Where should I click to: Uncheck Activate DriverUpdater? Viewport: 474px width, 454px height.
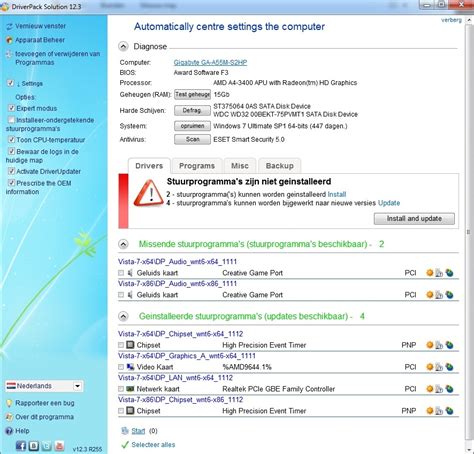pos(11,171)
